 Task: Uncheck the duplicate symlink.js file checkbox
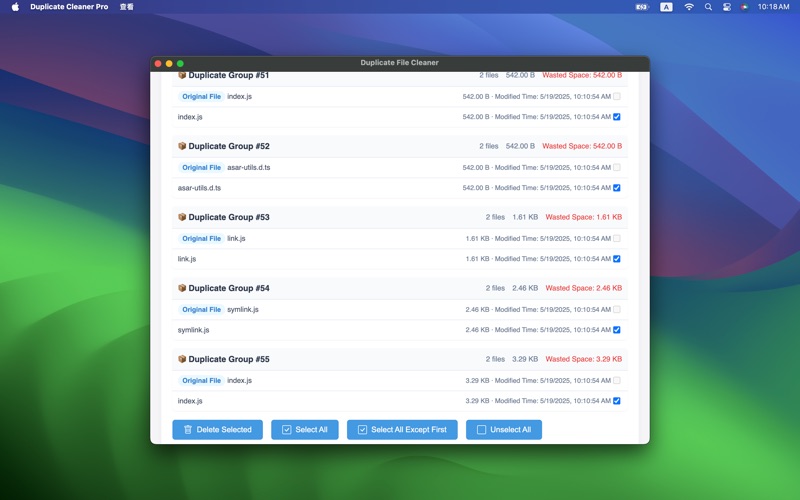click(x=617, y=330)
